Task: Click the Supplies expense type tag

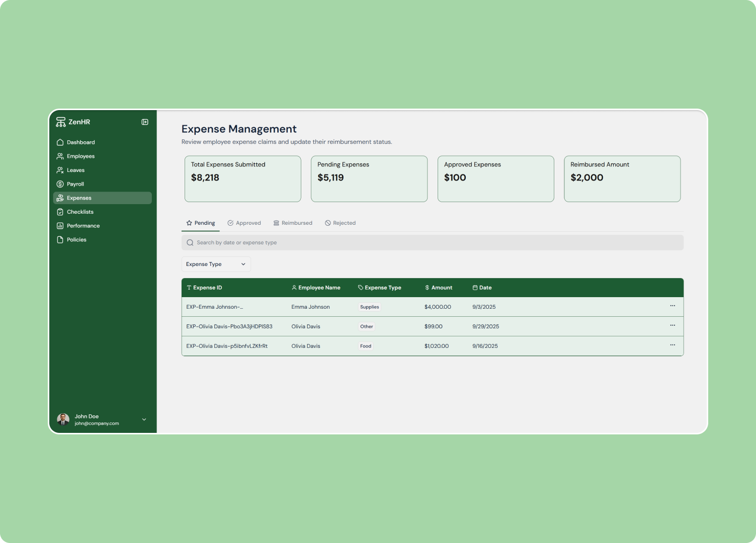Action: click(370, 307)
